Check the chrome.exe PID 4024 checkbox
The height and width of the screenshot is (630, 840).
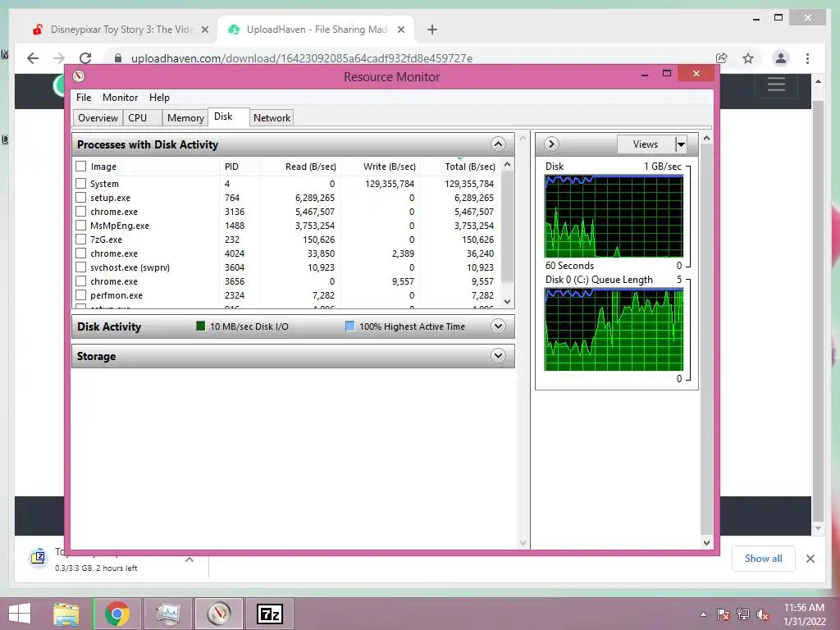click(x=81, y=253)
